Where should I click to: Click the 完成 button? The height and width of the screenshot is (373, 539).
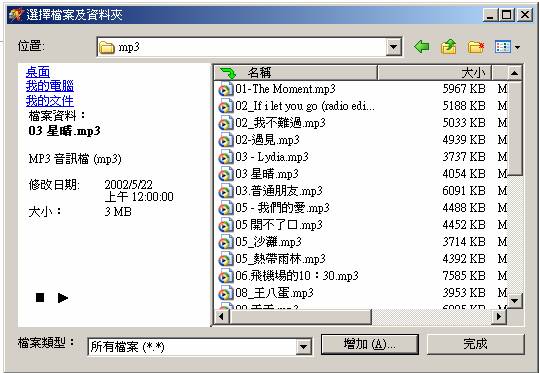pos(475,344)
